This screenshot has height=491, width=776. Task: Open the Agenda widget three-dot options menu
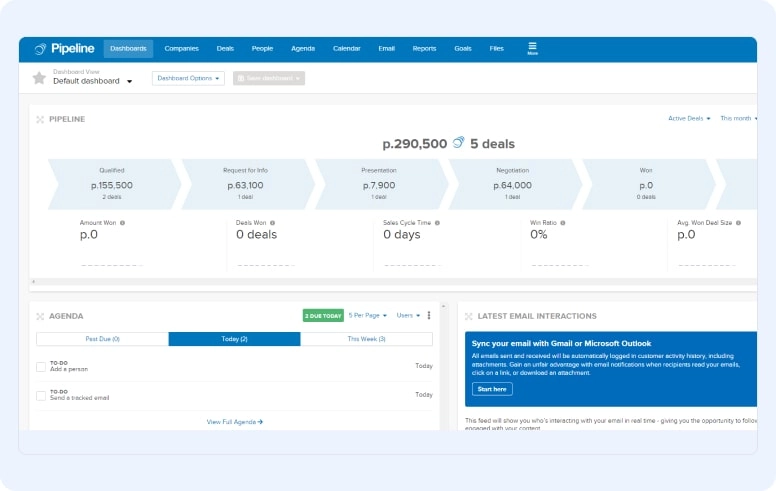(429, 315)
